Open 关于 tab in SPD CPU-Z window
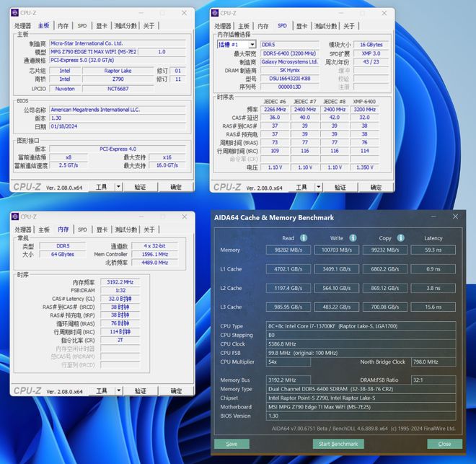The image size is (476, 464). point(349,26)
